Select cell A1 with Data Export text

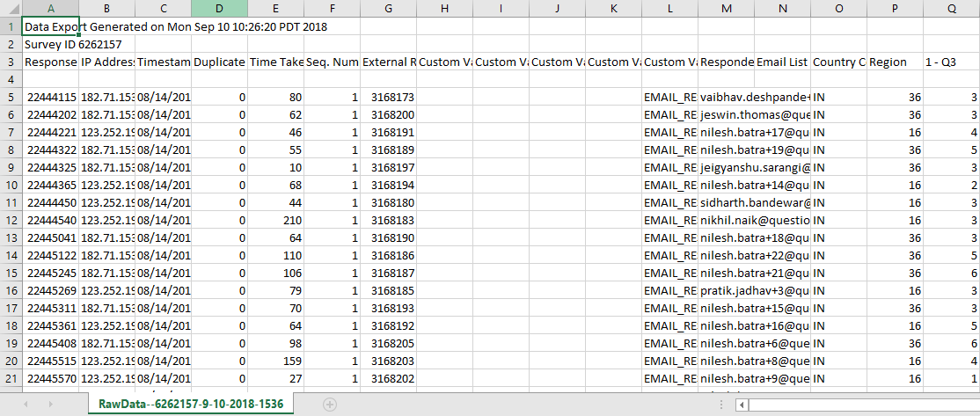tap(51, 26)
